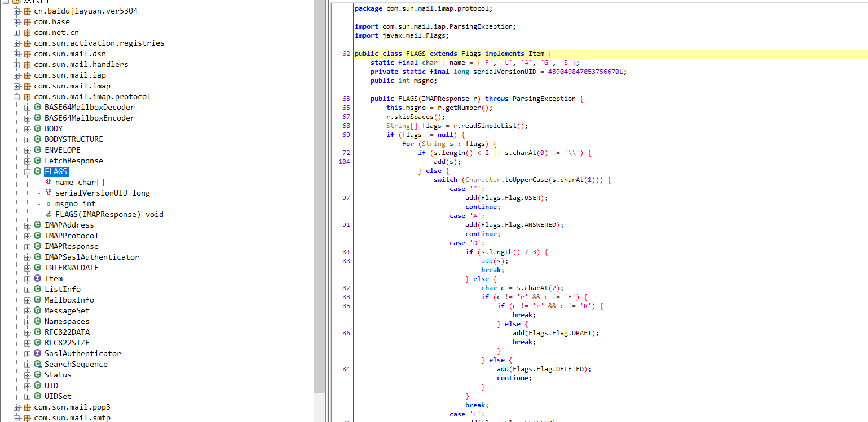The width and height of the screenshot is (868, 422).
Task: Collapse the com.sun.mail.imap.protocol package
Action: 16,96
